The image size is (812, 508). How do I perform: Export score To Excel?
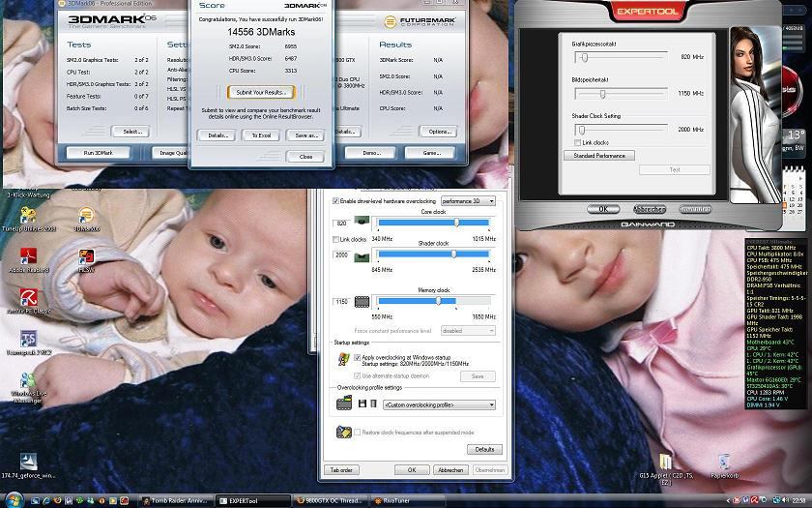[261, 135]
